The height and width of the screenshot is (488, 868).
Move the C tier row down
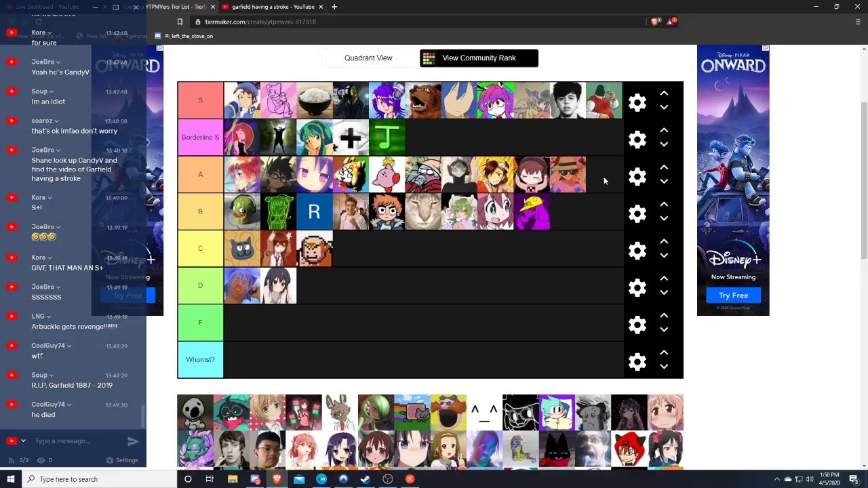tap(664, 256)
